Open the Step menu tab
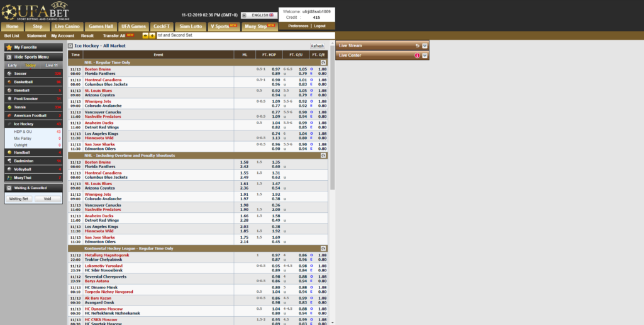 coord(37,26)
